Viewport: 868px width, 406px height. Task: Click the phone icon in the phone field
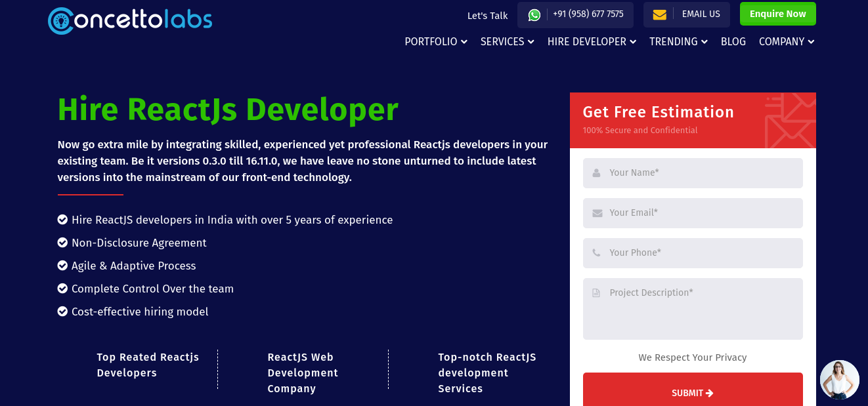tap(596, 253)
